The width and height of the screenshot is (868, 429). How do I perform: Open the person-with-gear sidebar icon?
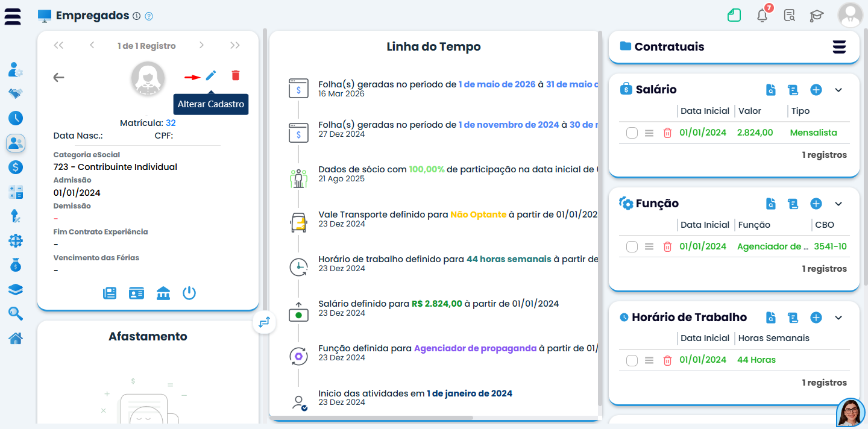point(16,70)
